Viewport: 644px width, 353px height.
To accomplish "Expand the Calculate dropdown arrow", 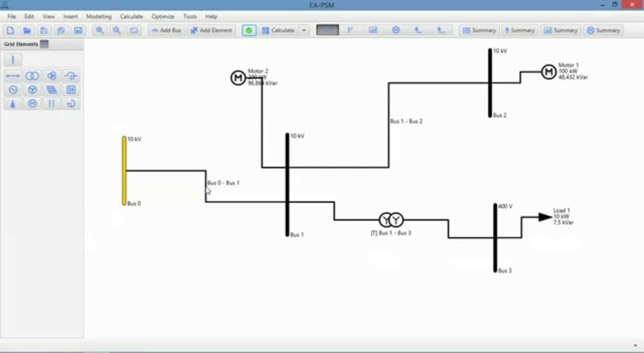I will (304, 30).
